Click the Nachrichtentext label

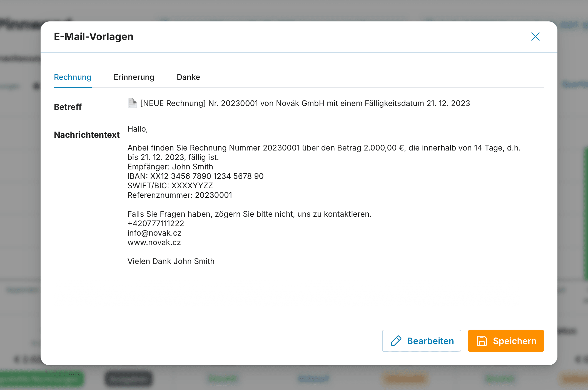pyautogui.click(x=87, y=135)
